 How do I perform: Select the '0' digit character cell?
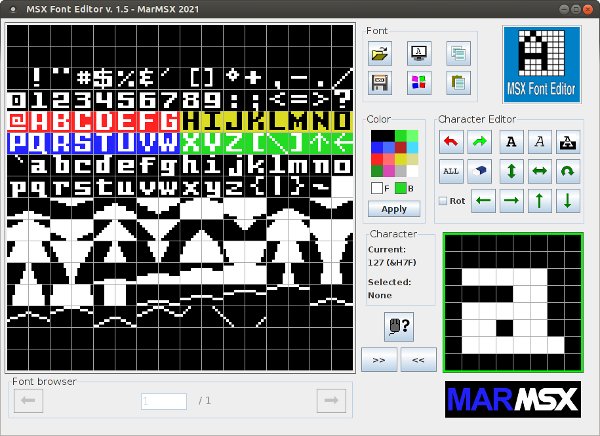click(18, 100)
